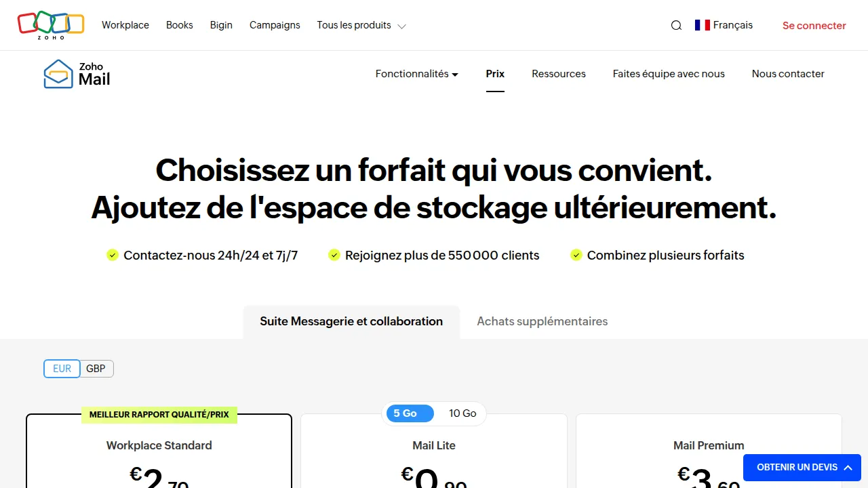Visit the Campaigns product link

(275, 25)
